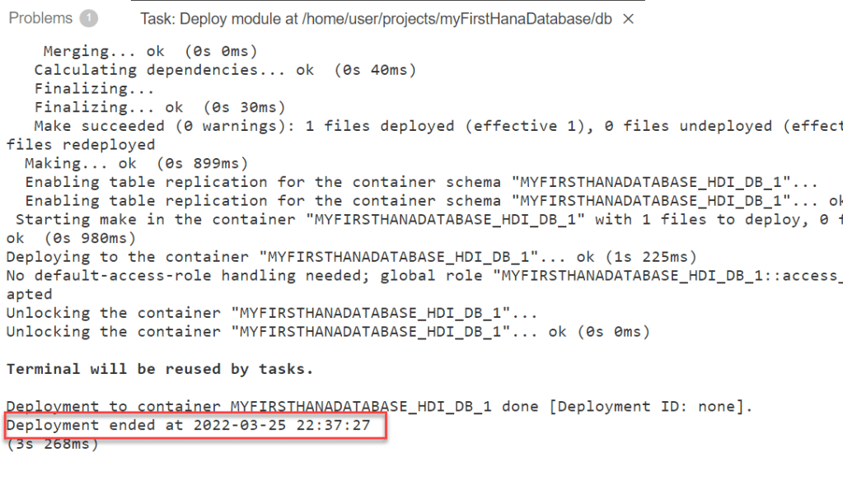Click the "Make succeeded (0 warnings)" line
This screenshot has width=843, height=504.
(x=412, y=126)
